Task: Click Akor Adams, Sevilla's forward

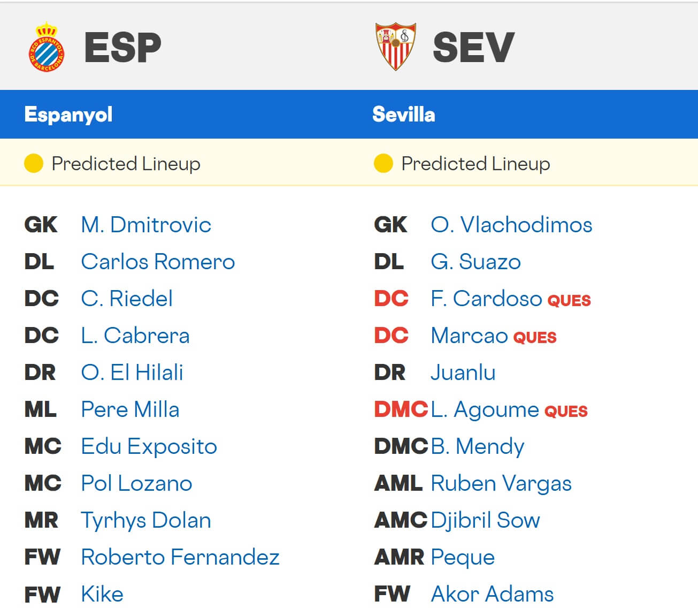Action: (492, 594)
